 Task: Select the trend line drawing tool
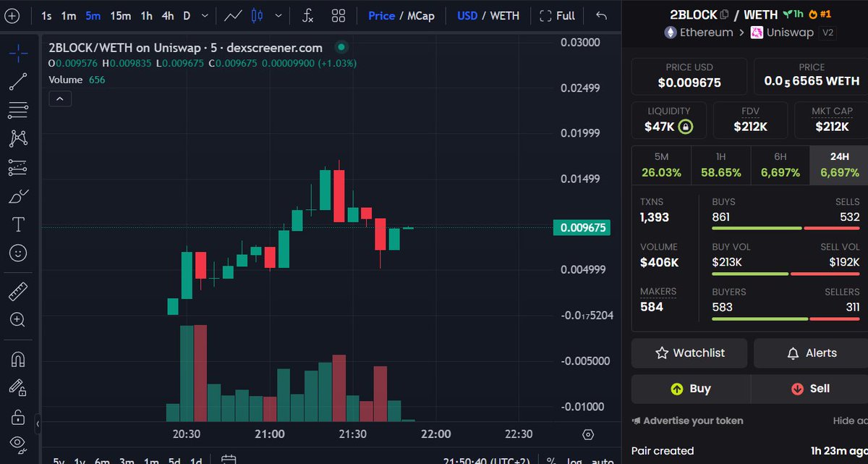pyautogui.click(x=18, y=82)
